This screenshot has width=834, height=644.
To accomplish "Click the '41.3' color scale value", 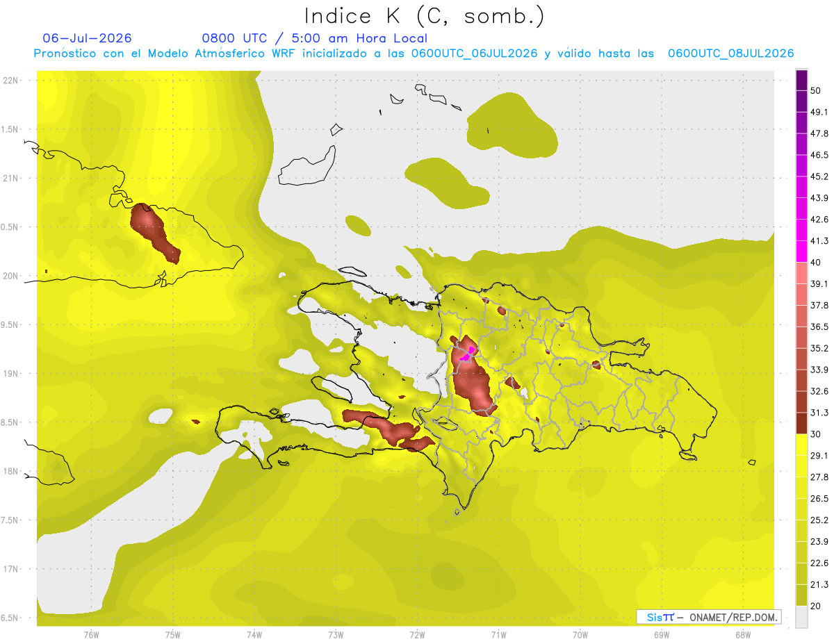I will click(819, 241).
